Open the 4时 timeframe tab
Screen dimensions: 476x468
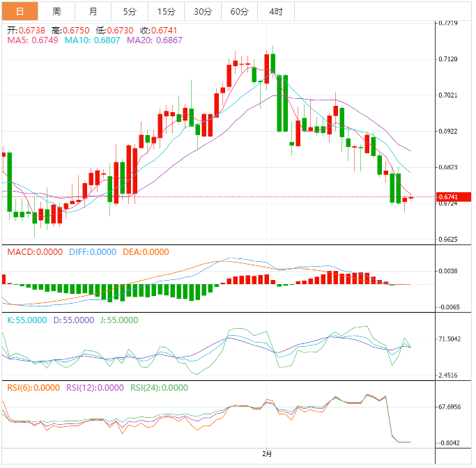(x=276, y=12)
